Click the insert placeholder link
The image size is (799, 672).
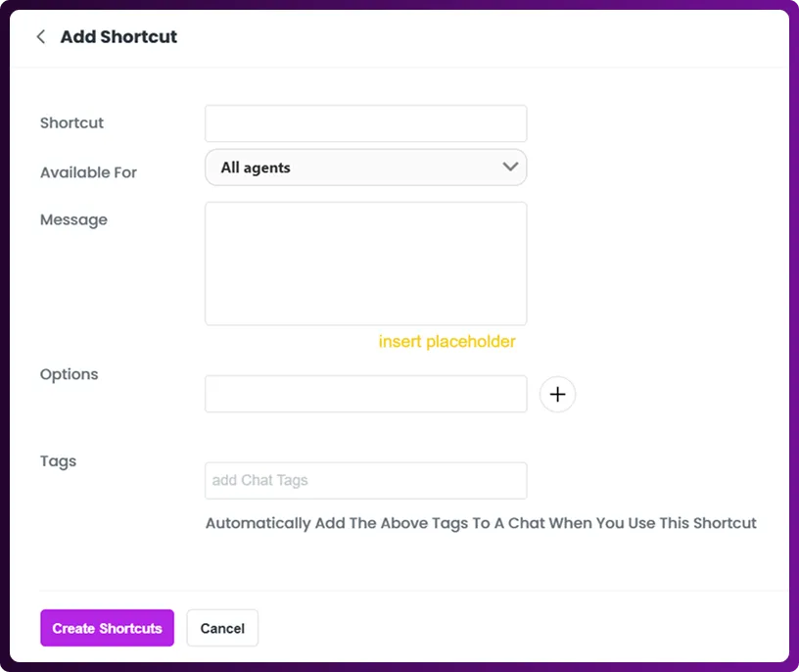point(446,342)
